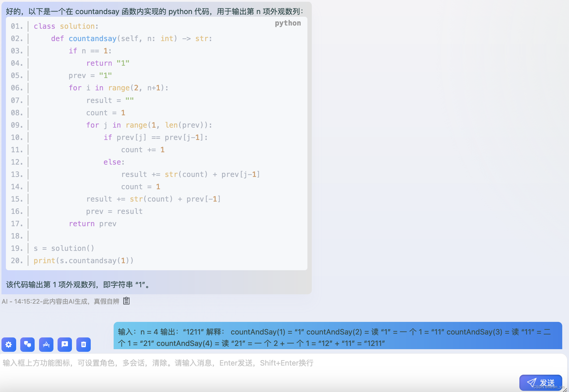Click code line 11 'count += 1'
Screen dimensions: 569x392
pos(143,150)
